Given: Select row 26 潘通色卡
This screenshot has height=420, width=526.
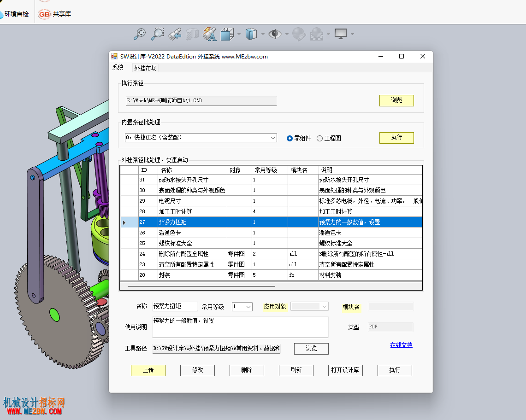Looking at the screenshot, I should pos(271,233).
